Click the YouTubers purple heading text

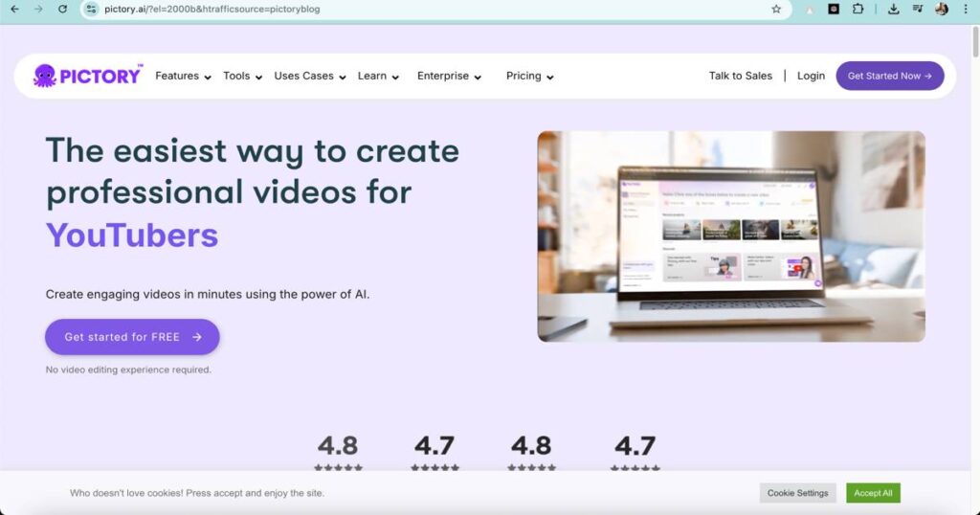132,235
